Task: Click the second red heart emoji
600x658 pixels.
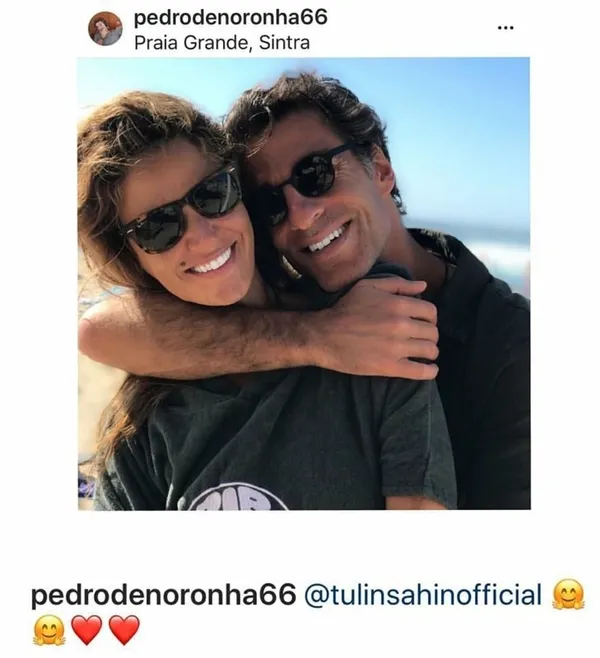Action: [124, 630]
